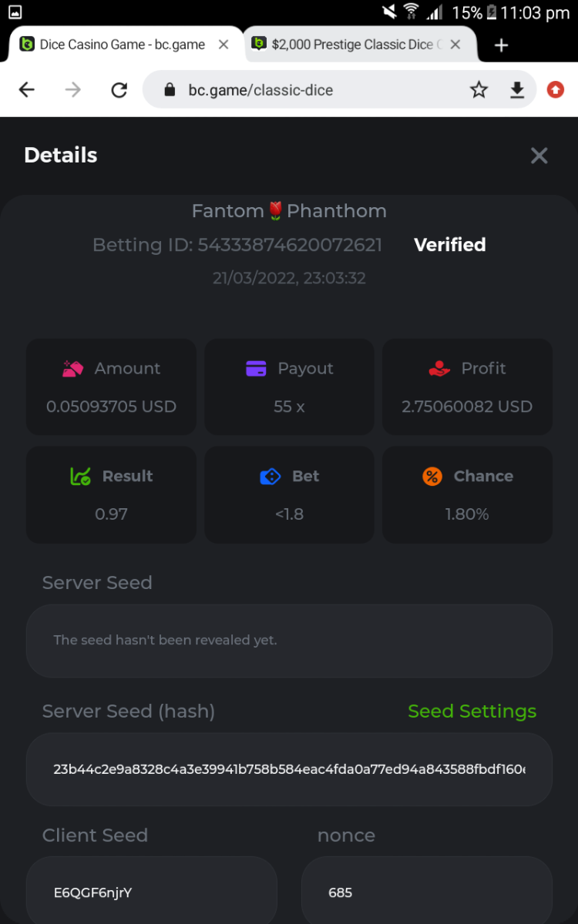Click the green Result chart icon
This screenshot has width=578, height=924.
[80, 477]
